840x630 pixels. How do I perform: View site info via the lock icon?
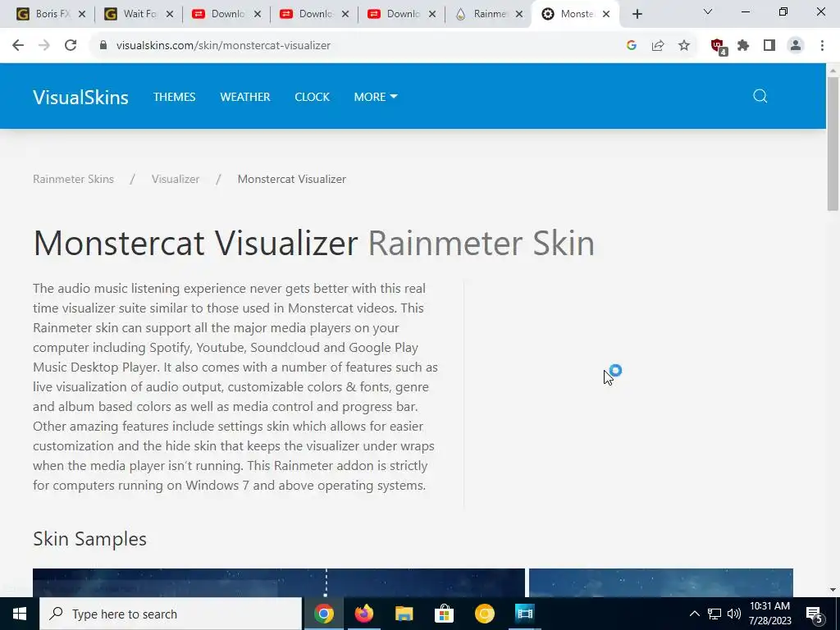click(103, 46)
